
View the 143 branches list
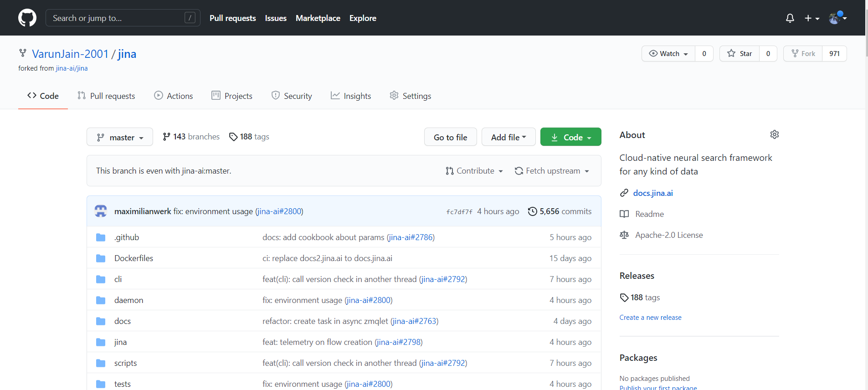point(191,137)
